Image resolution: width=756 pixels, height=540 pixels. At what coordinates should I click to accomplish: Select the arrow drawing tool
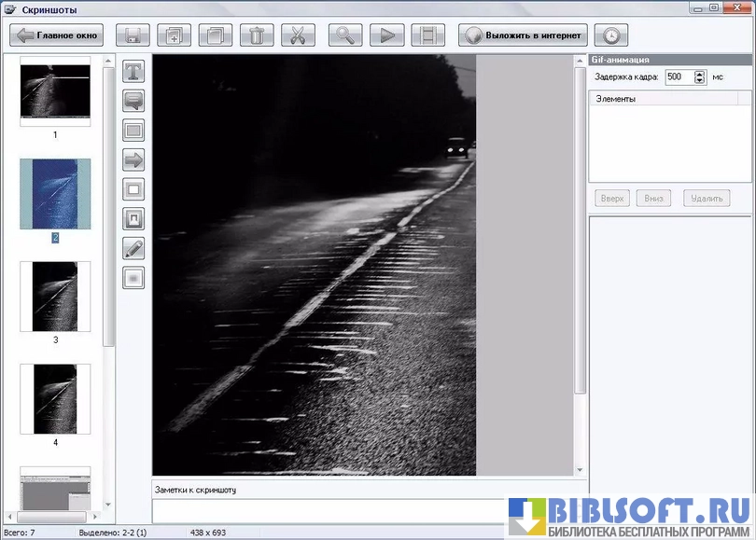tap(134, 160)
